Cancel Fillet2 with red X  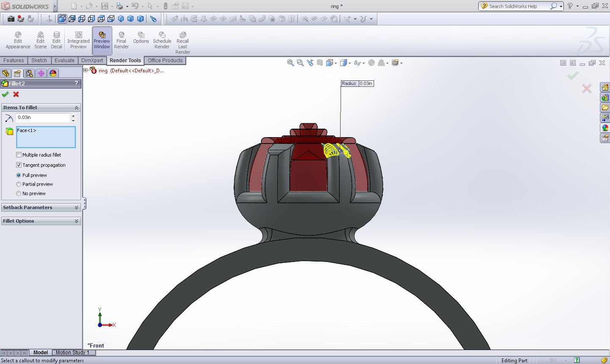[x=16, y=94]
